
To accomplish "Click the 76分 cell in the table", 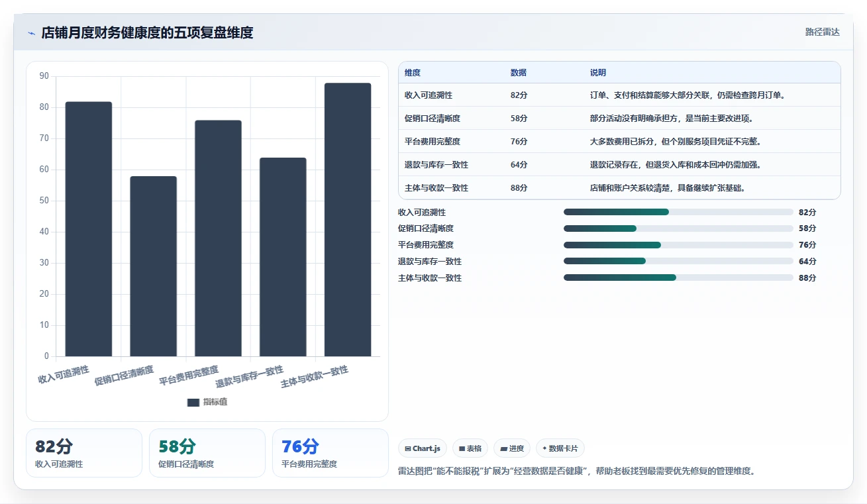I will click(519, 142).
